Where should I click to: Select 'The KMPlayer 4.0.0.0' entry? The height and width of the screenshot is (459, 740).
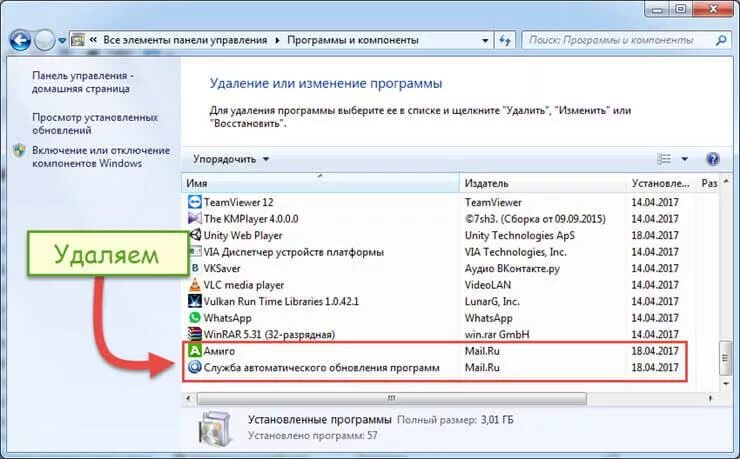tap(251, 218)
